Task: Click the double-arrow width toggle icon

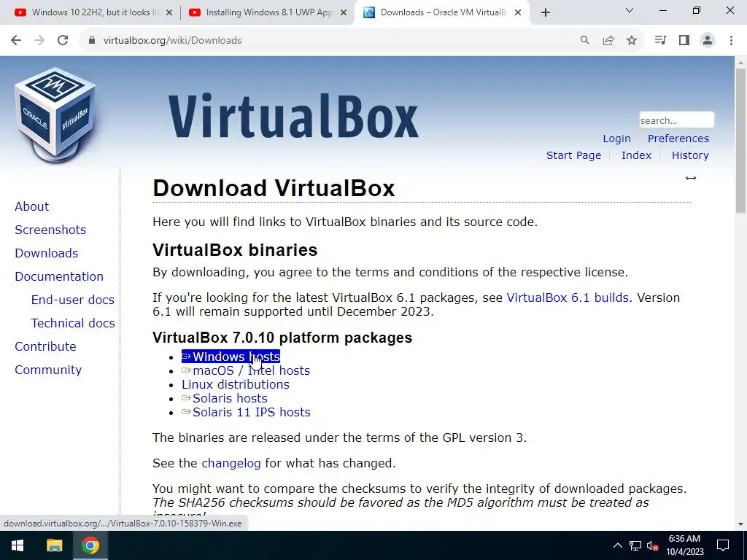Action: coord(690,178)
